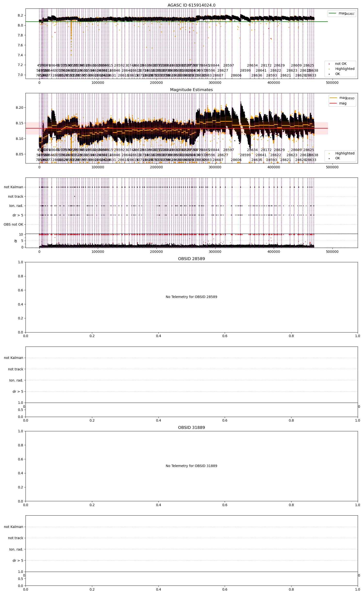364x595 pixels.
Task: Click obsid label 28593 in Magnitude Estimates plot
Action: pyautogui.click(x=272, y=160)
